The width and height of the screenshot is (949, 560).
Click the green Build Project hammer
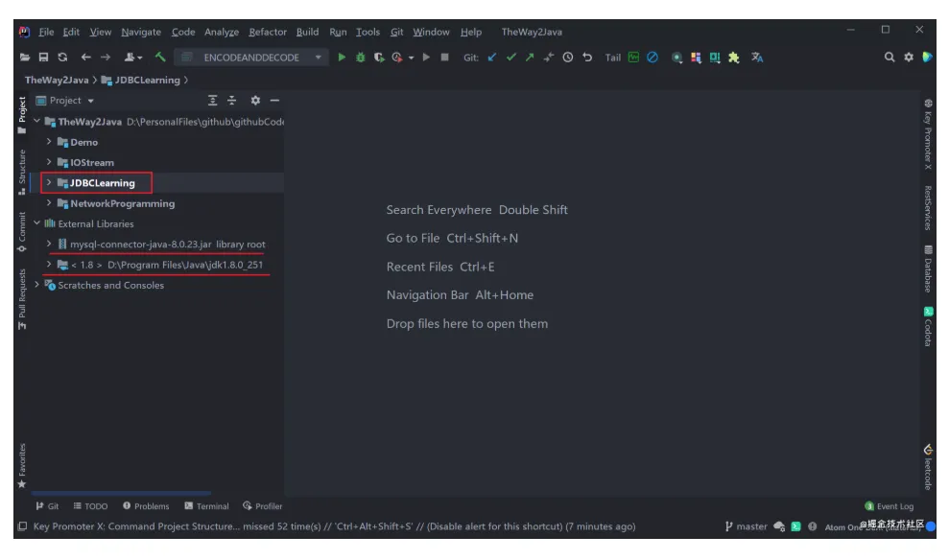click(160, 58)
